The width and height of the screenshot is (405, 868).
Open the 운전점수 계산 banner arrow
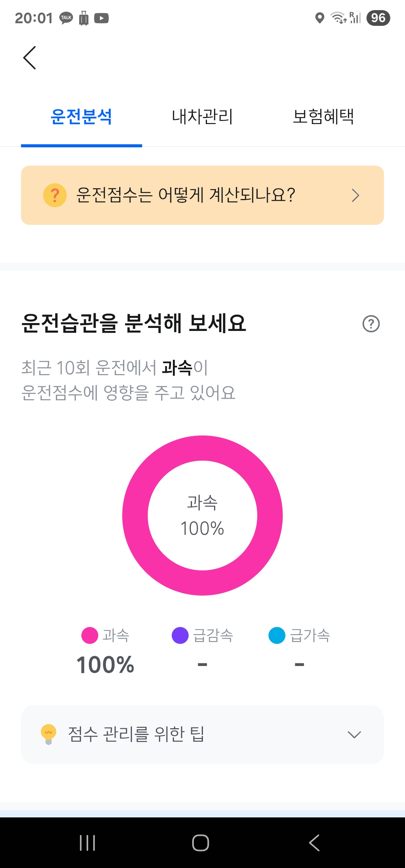(x=355, y=195)
